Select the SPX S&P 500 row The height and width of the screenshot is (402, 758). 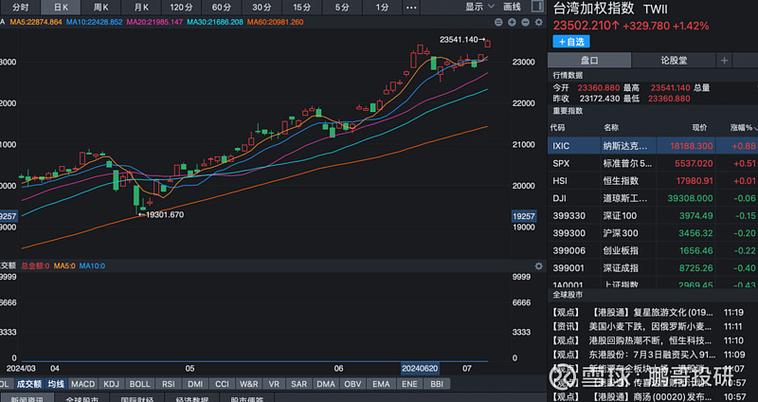point(653,163)
